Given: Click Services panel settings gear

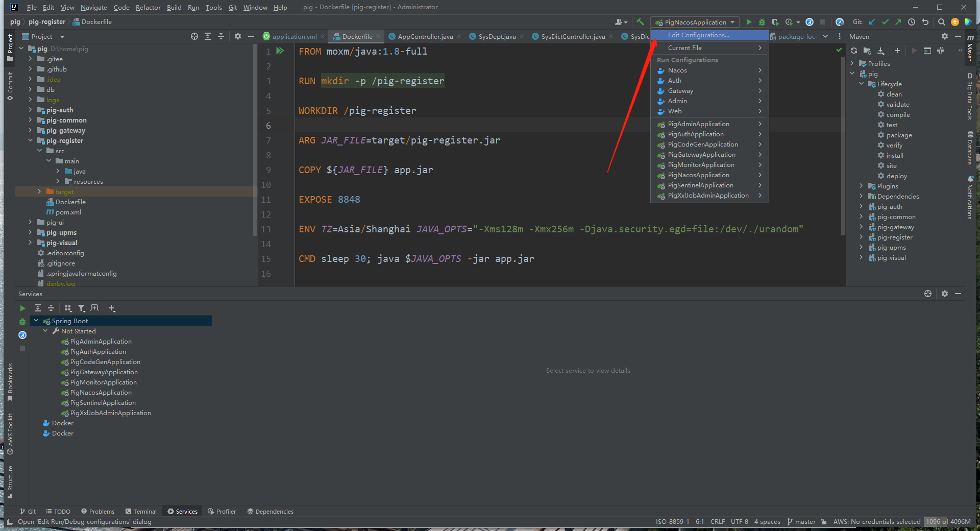Looking at the screenshot, I should tap(945, 294).
